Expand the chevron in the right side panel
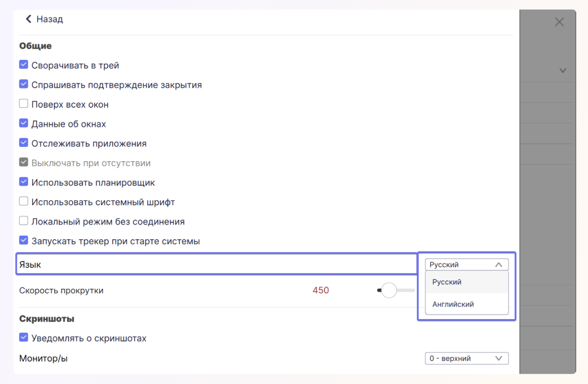The height and width of the screenshot is (384, 588). [x=563, y=71]
